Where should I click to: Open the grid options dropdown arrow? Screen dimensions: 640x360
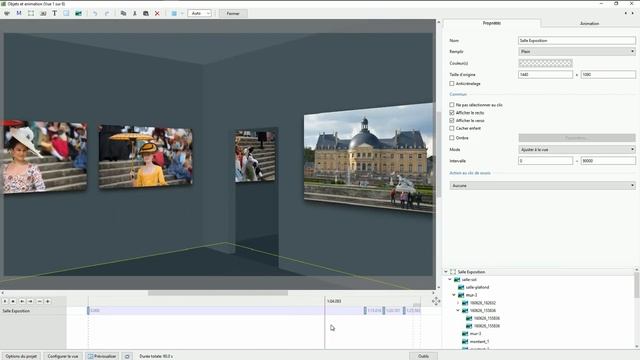(182, 13)
